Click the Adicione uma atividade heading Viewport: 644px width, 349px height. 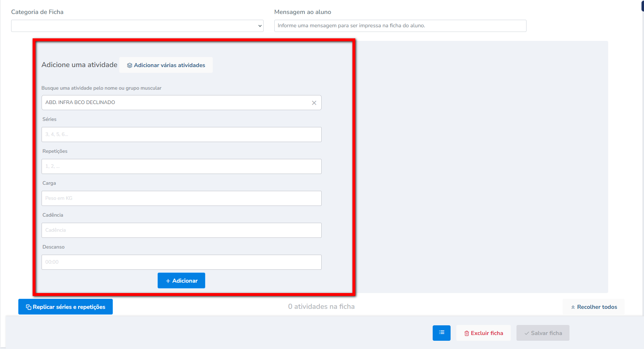80,65
